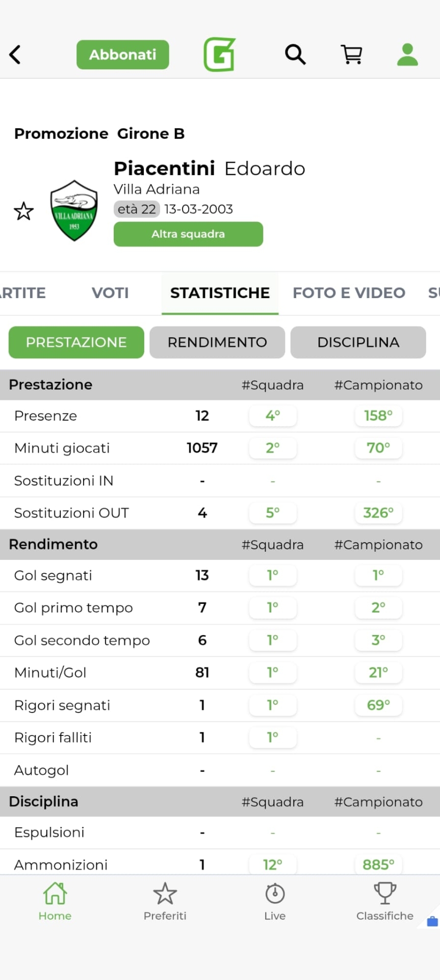The image size is (440, 980).
Task: Select the DISCIPLINA filter
Action: click(x=358, y=342)
